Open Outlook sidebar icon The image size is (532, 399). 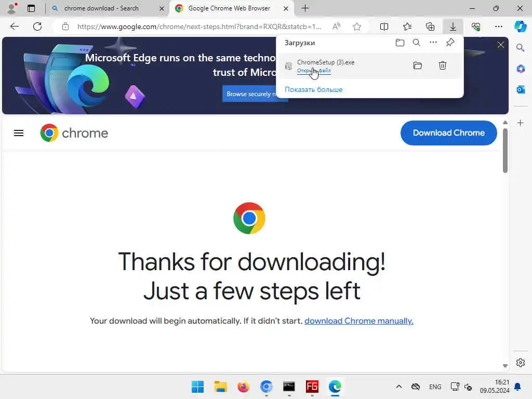click(521, 89)
